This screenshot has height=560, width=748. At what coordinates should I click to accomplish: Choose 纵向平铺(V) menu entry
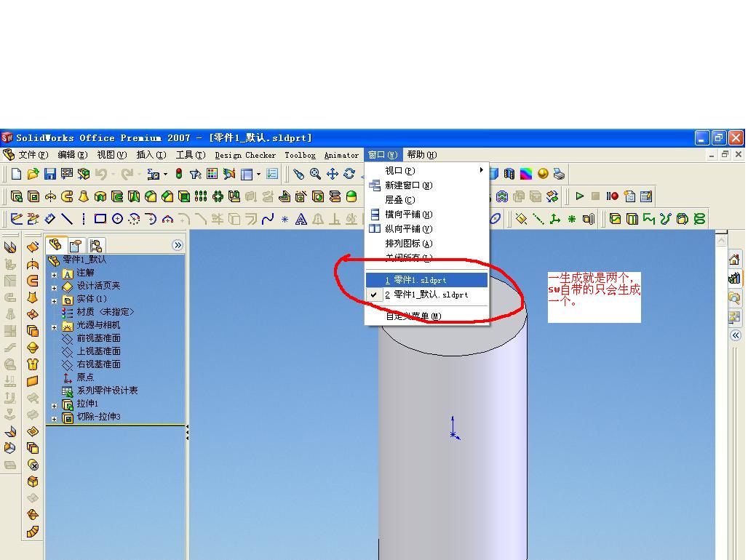point(427,229)
